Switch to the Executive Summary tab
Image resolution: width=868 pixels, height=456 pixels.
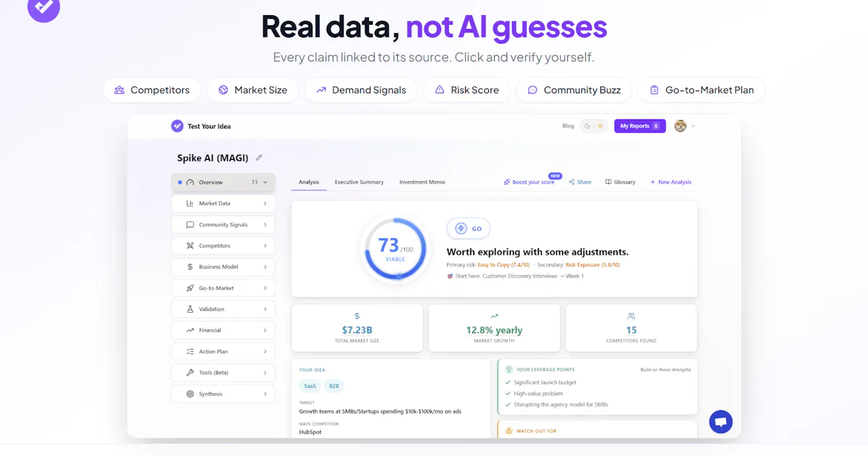click(359, 182)
